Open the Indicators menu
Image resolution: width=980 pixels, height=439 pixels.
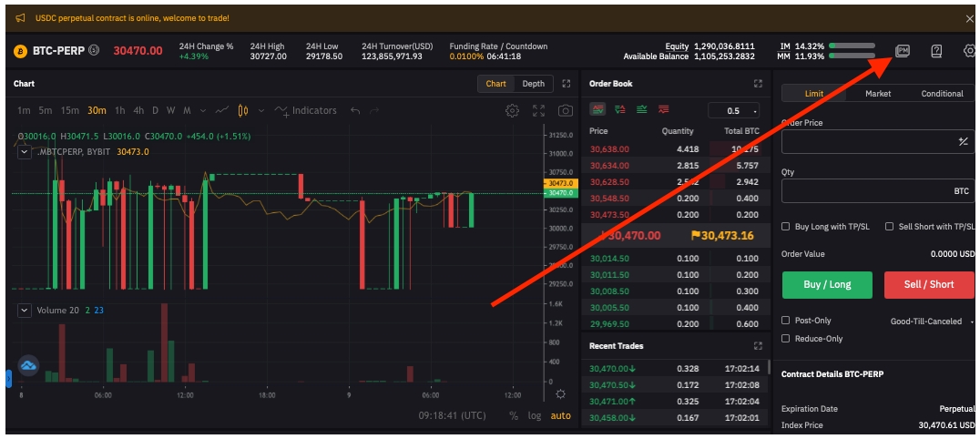coord(306,110)
